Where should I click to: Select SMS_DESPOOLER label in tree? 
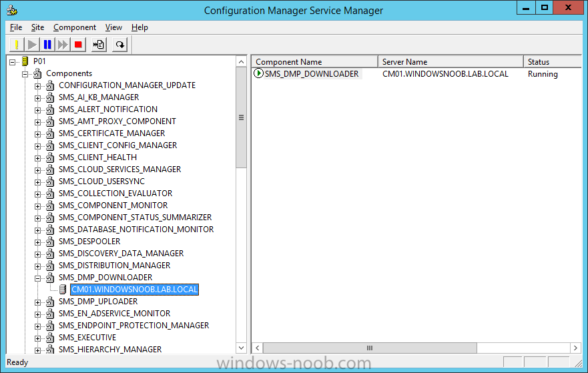click(89, 242)
